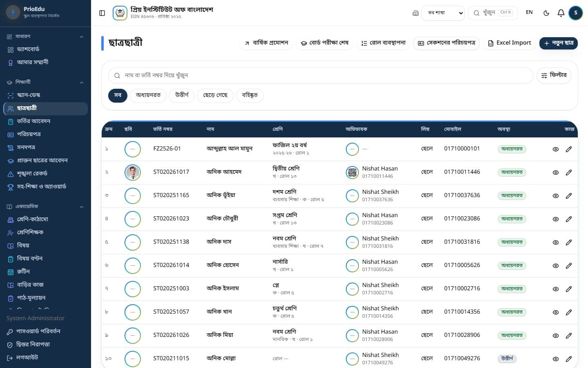588x368 pixels.
Task: Open স্ক্যান-ডেস্ক in the sidebar
Action: (45, 95)
